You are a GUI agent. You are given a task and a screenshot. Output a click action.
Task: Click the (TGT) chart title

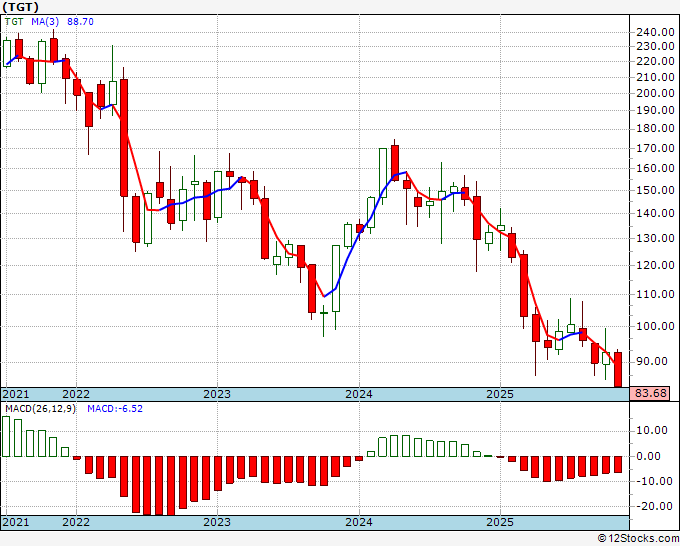click(x=20, y=7)
